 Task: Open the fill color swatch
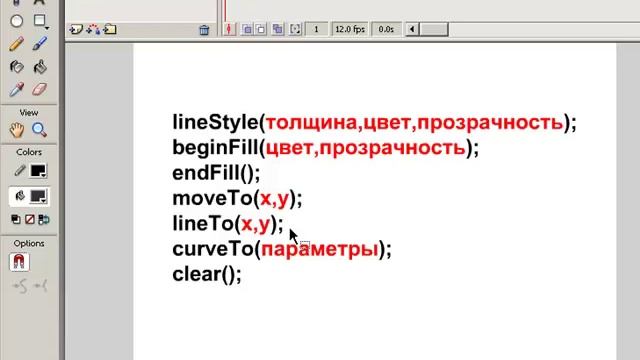pos(39,197)
